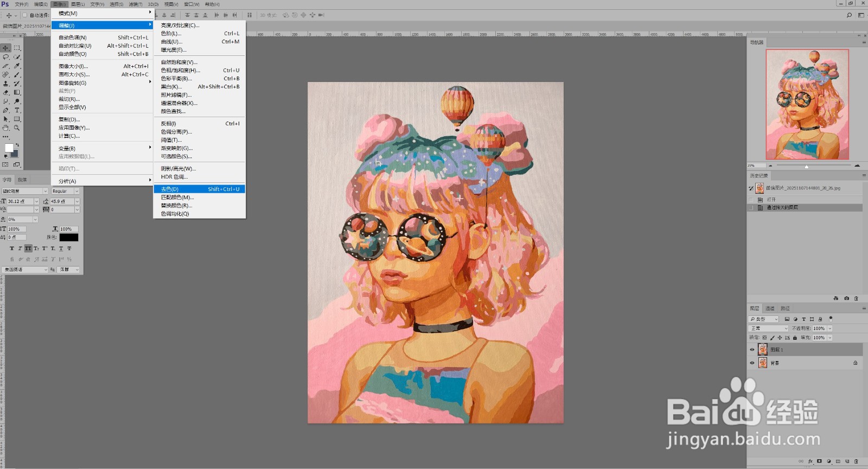Choose 去色(D) in the adjustments submenu
This screenshot has height=469, width=868.
(x=200, y=189)
